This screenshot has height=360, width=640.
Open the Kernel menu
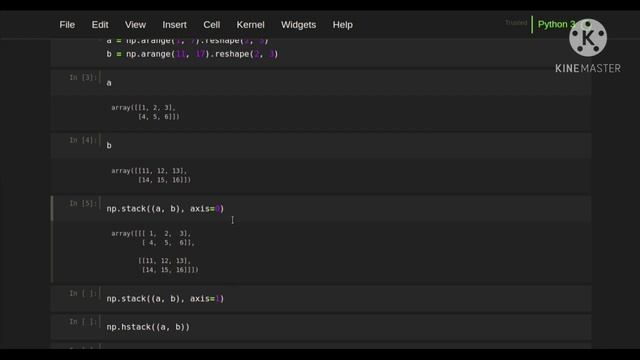(251, 25)
